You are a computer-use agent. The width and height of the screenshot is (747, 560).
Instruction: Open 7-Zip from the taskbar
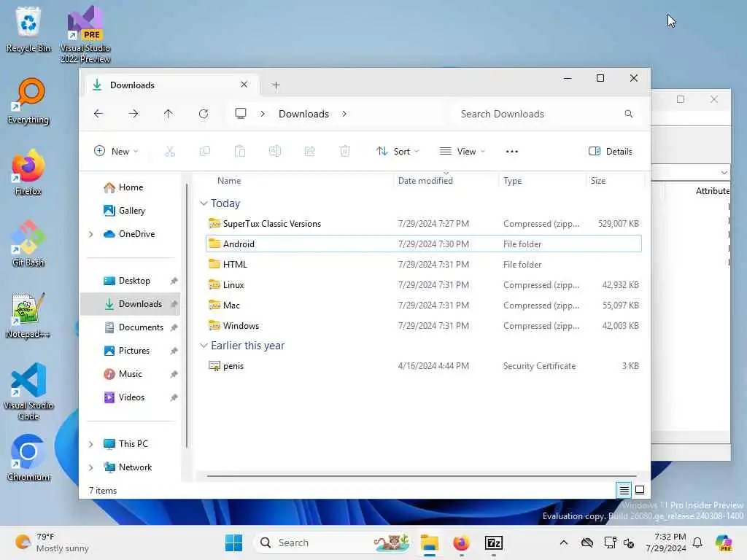(x=494, y=542)
